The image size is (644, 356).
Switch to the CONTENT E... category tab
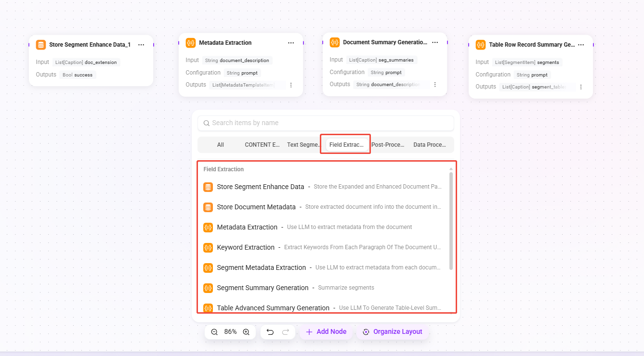[x=263, y=145]
